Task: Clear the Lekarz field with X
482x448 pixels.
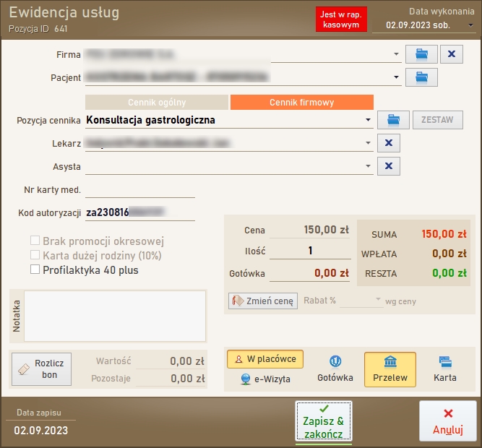Action: 388,143
